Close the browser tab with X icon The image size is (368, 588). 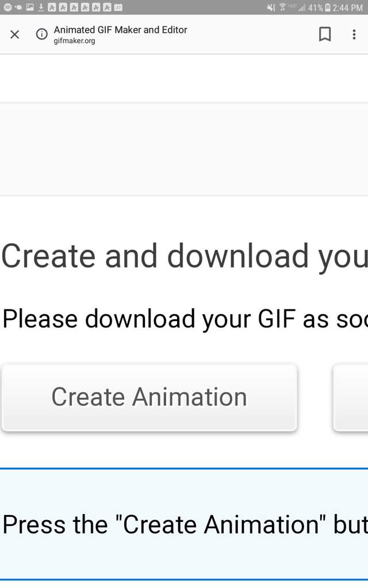click(x=14, y=34)
